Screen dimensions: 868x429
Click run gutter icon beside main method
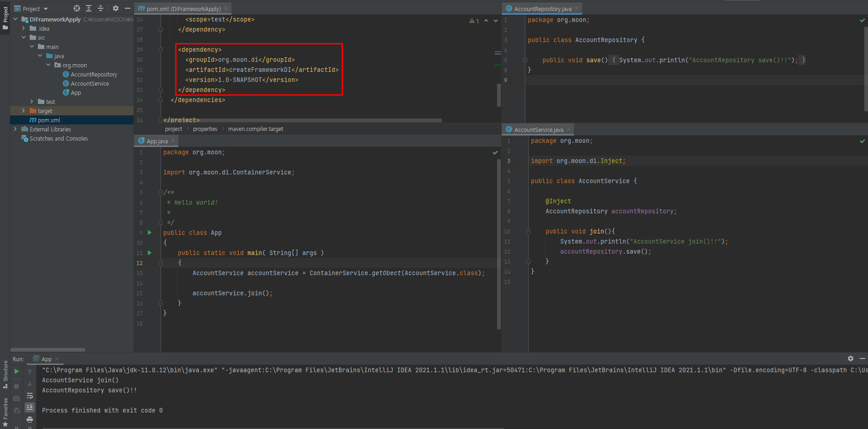150,253
